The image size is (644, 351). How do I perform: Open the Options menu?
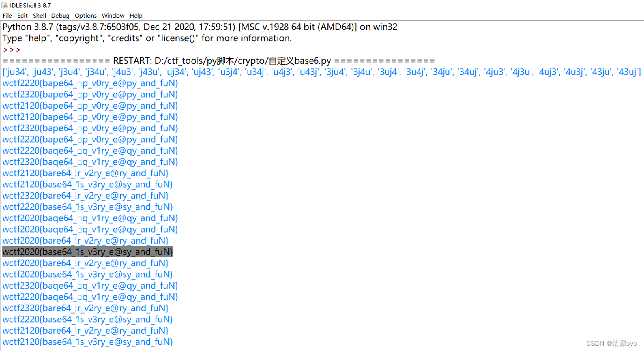[85, 15]
